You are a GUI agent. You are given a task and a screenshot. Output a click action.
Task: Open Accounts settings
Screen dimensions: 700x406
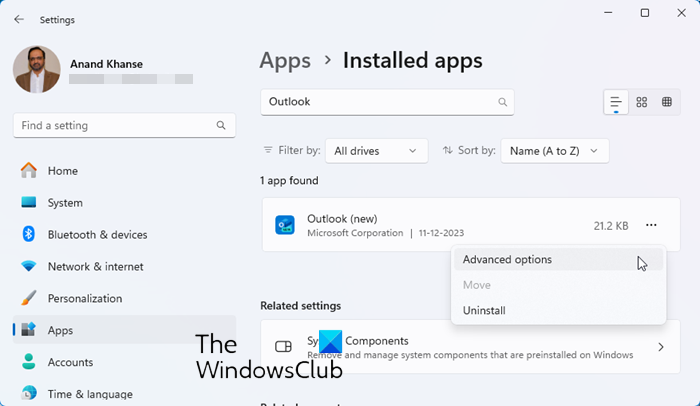pyautogui.click(x=124, y=362)
